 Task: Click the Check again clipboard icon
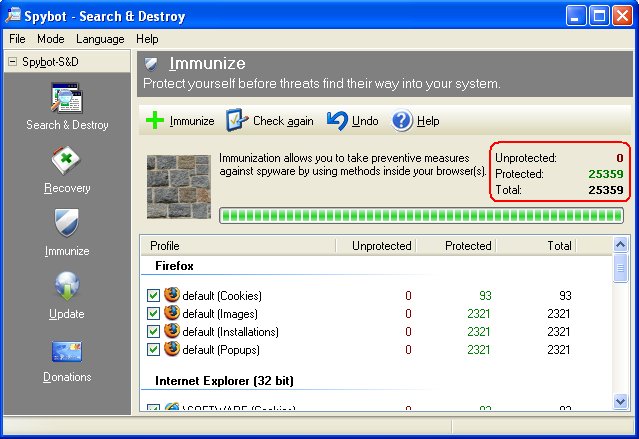237,120
